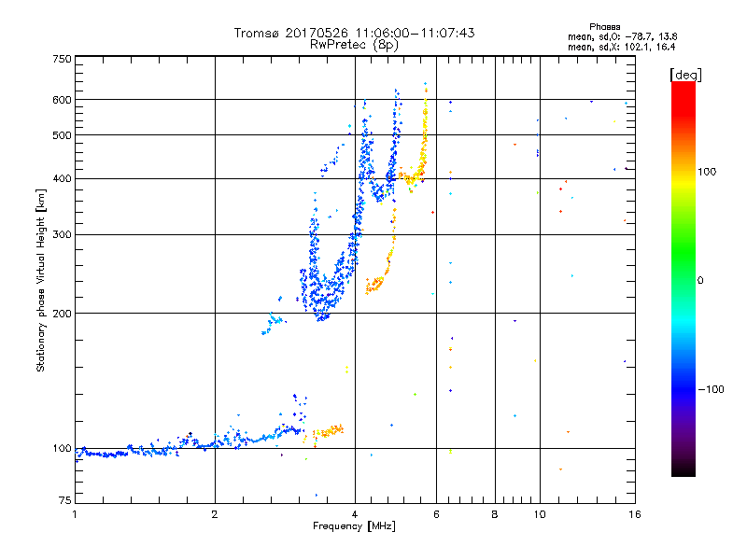The height and width of the screenshot is (560, 747).
Task: Select the 'RwPretec (8p)' subtitle
Action: click(x=354, y=45)
